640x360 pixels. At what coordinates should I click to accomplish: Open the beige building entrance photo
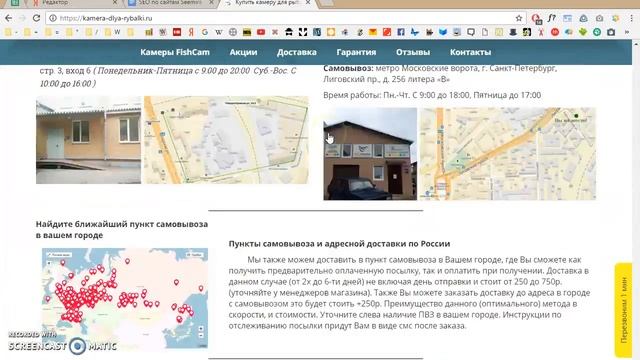click(89, 140)
